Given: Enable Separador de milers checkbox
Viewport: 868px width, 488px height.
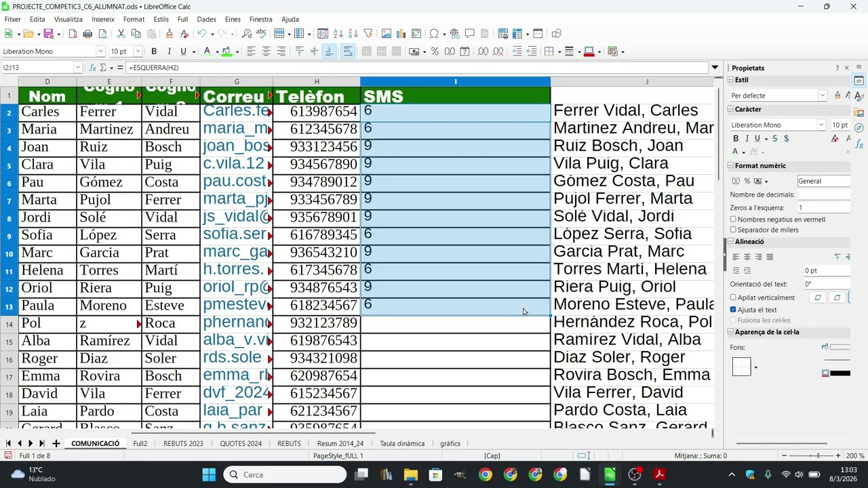Looking at the screenshot, I should [733, 230].
